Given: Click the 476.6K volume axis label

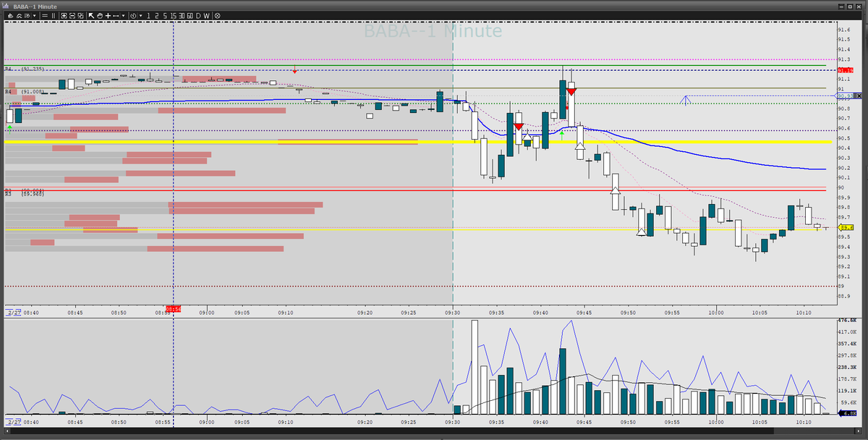Looking at the screenshot, I should click(x=846, y=320).
